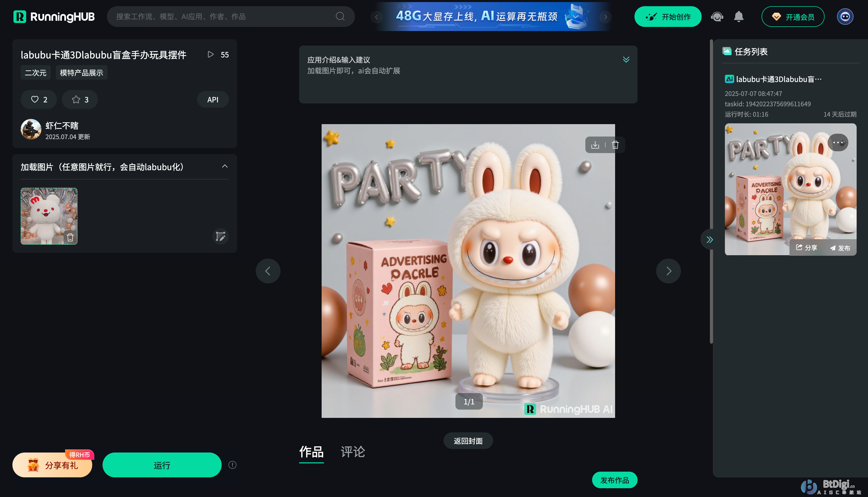This screenshot has height=497, width=868.
Task: Click the 返回封面 button
Action: [x=468, y=441]
